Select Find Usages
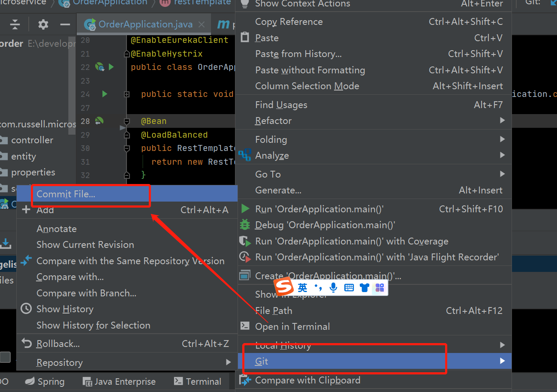557x392 pixels. pos(375,105)
